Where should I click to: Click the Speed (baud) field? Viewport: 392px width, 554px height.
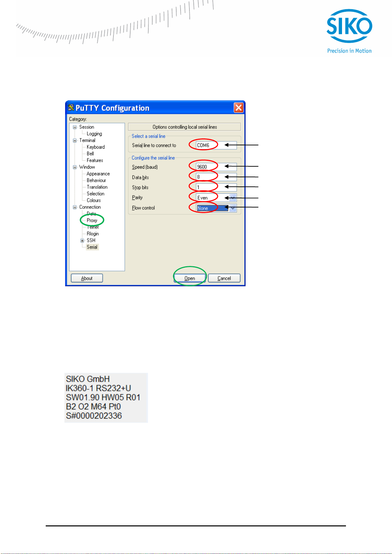tap(216, 167)
